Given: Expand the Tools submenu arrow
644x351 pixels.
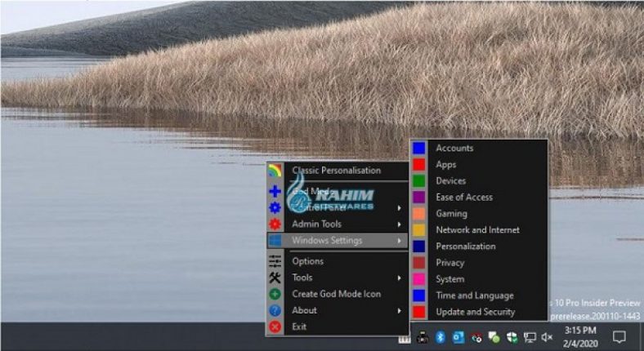Looking at the screenshot, I should pos(399,278).
